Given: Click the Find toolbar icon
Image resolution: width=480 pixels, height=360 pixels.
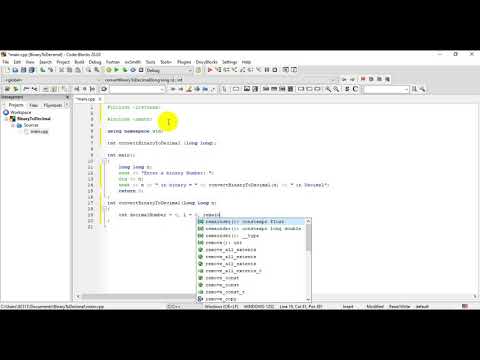Looking at the screenshot, I should (89, 70).
